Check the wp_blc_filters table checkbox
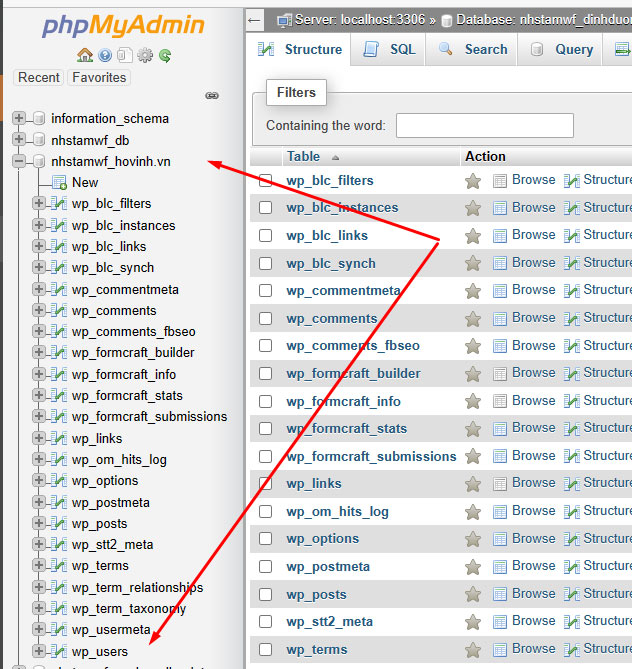 pyautogui.click(x=265, y=180)
